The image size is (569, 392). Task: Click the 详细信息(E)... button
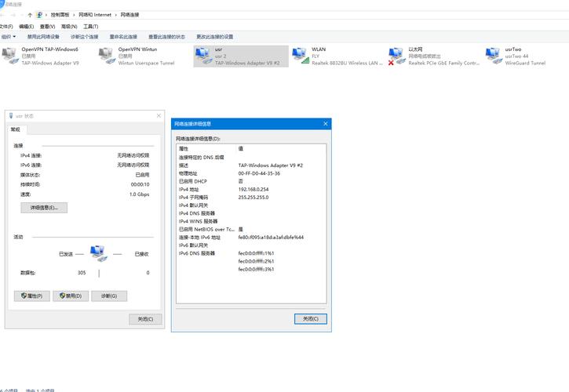[x=44, y=208]
